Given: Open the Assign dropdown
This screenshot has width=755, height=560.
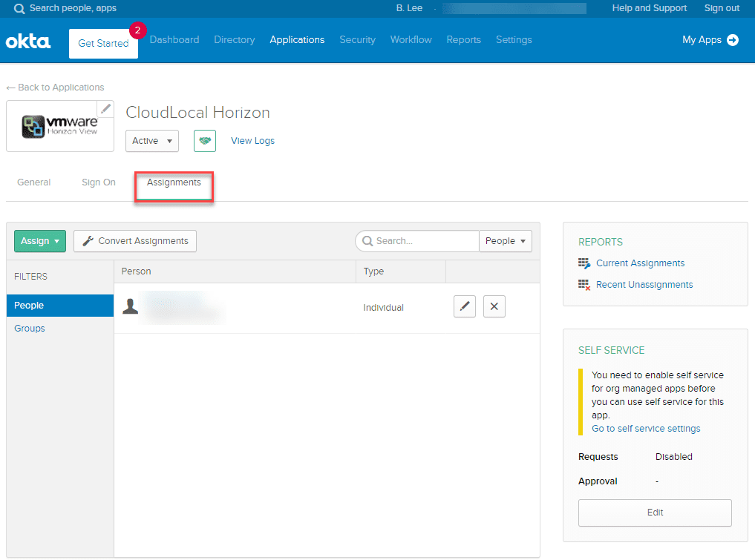Looking at the screenshot, I should [40, 241].
